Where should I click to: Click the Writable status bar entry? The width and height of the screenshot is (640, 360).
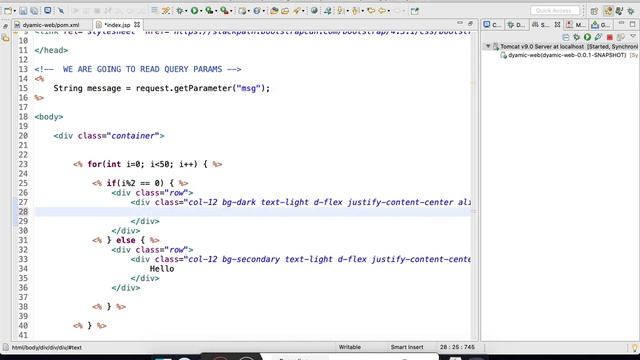pos(349,347)
